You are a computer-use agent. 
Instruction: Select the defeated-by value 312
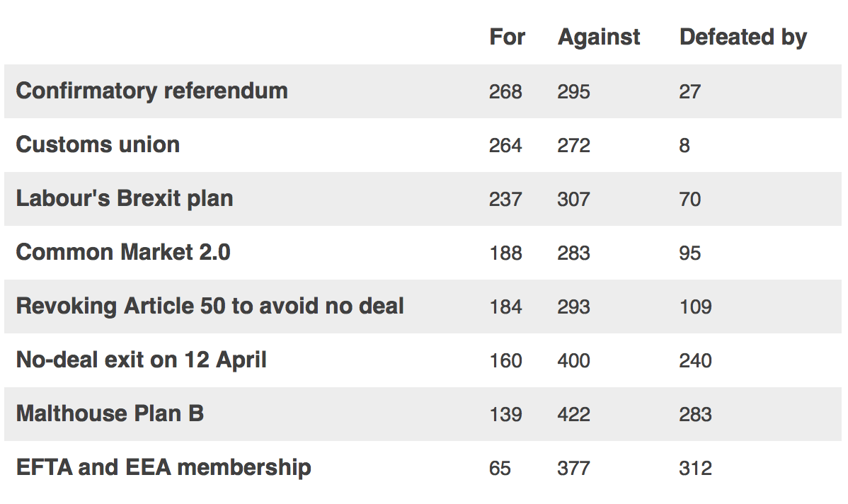point(696,469)
